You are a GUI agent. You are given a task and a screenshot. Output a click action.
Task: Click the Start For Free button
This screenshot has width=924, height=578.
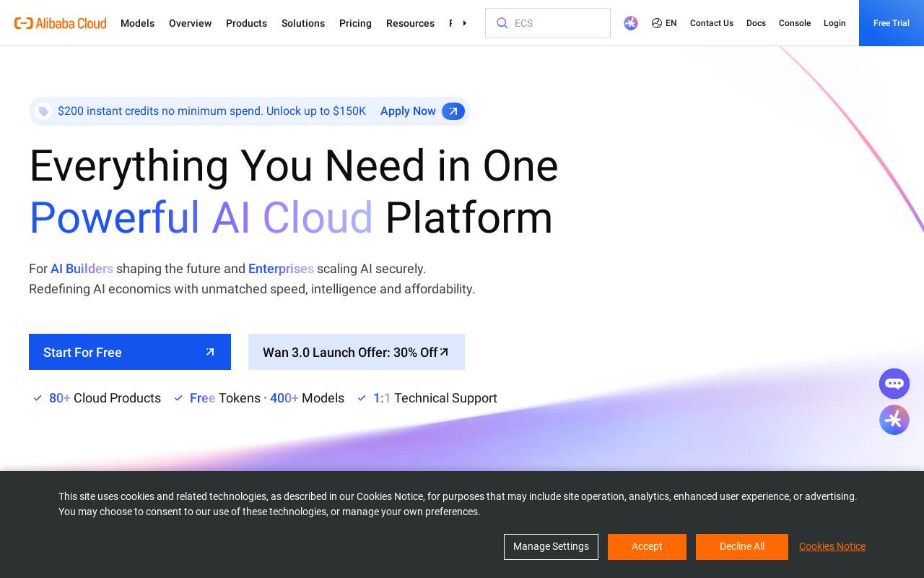(x=130, y=352)
